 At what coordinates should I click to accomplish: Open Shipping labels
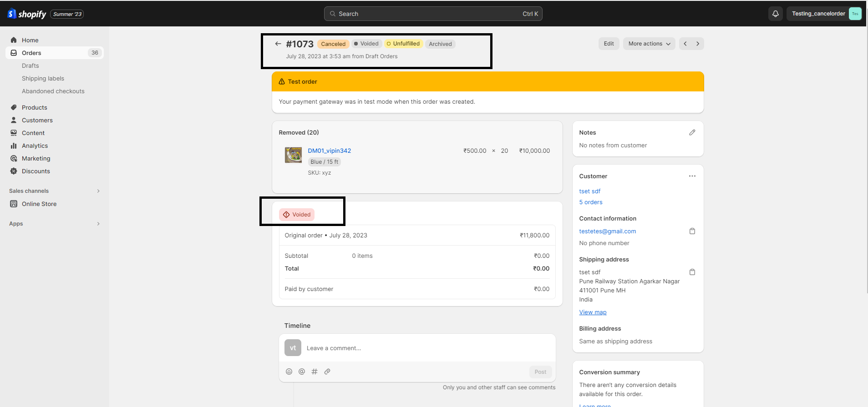click(43, 78)
